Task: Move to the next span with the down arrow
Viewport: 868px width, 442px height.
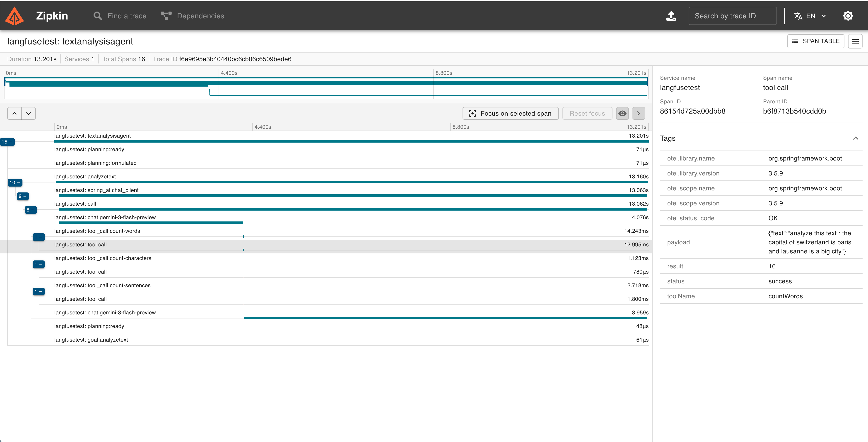Action: point(29,113)
